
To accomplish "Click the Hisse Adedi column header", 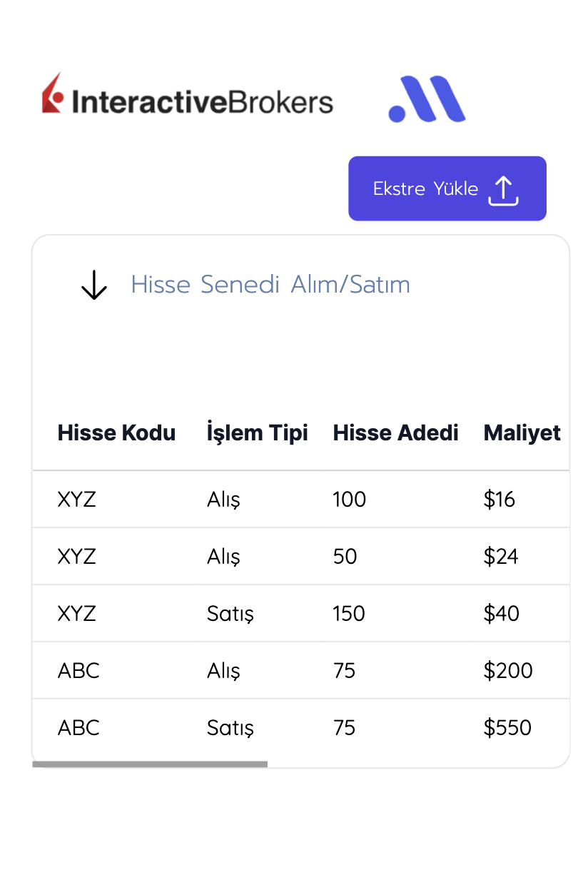I will click(395, 433).
